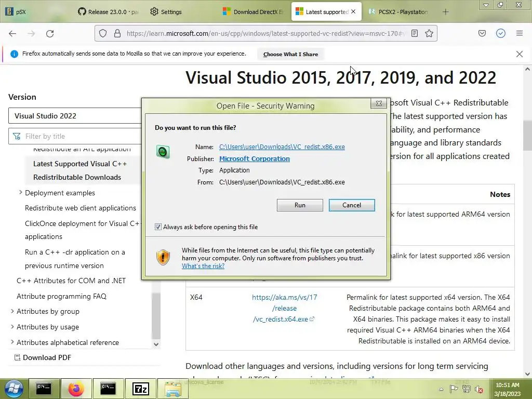The width and height of the screenshot is (532, 399).
Task: Click the sidebar scroll down arrow
Action: coord(156,344)
